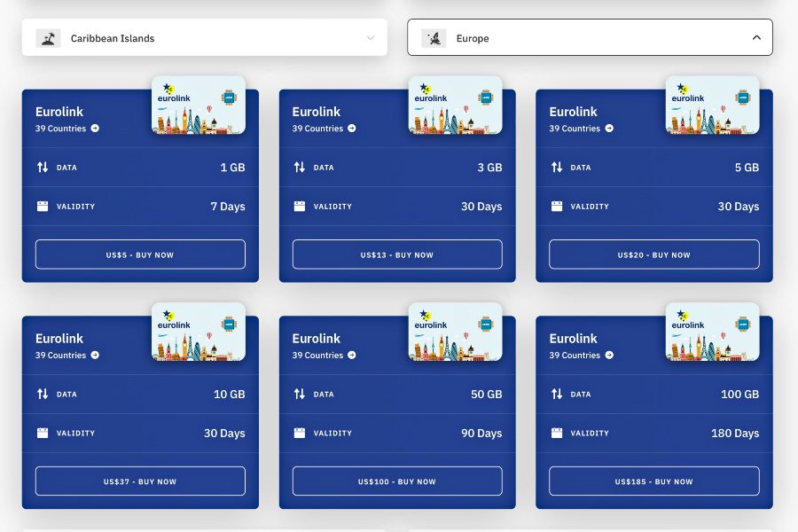The height and width of the screenshot is (532, 798).
Task: Open 39 Countries arrow on 3 GB card
Action: click(352, 129)
